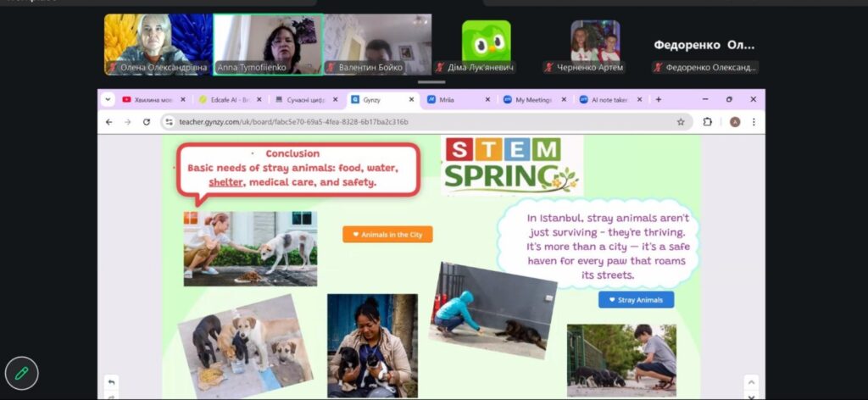
Task: Bookmark this page with the star icon
Action: click(681, 122)
